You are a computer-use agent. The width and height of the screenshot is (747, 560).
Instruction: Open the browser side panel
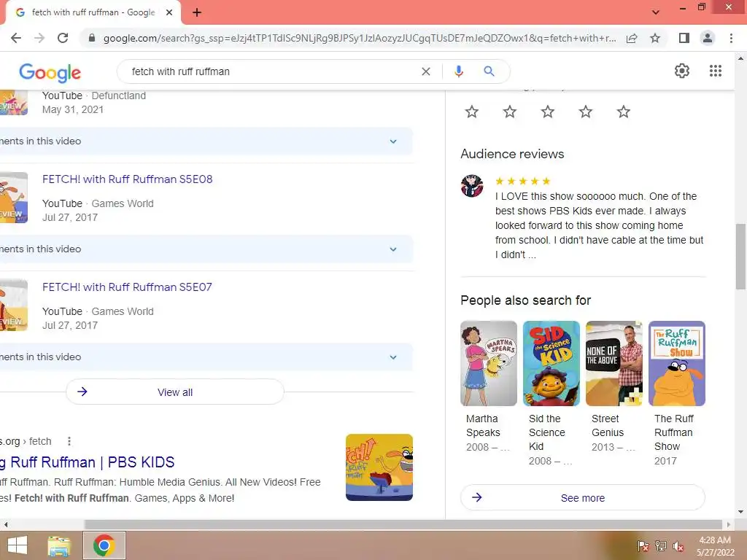tap(684, 38)
